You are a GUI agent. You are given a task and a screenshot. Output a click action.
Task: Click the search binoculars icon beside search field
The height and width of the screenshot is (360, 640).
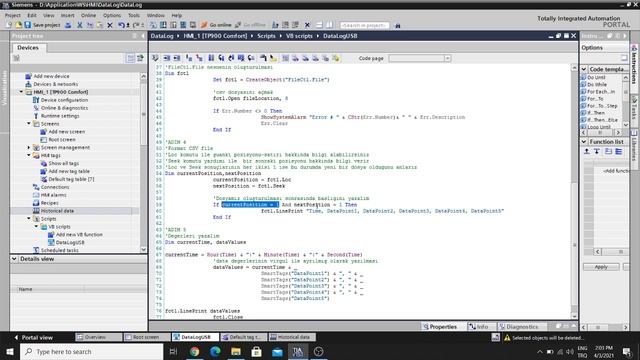tap(398, 25)
